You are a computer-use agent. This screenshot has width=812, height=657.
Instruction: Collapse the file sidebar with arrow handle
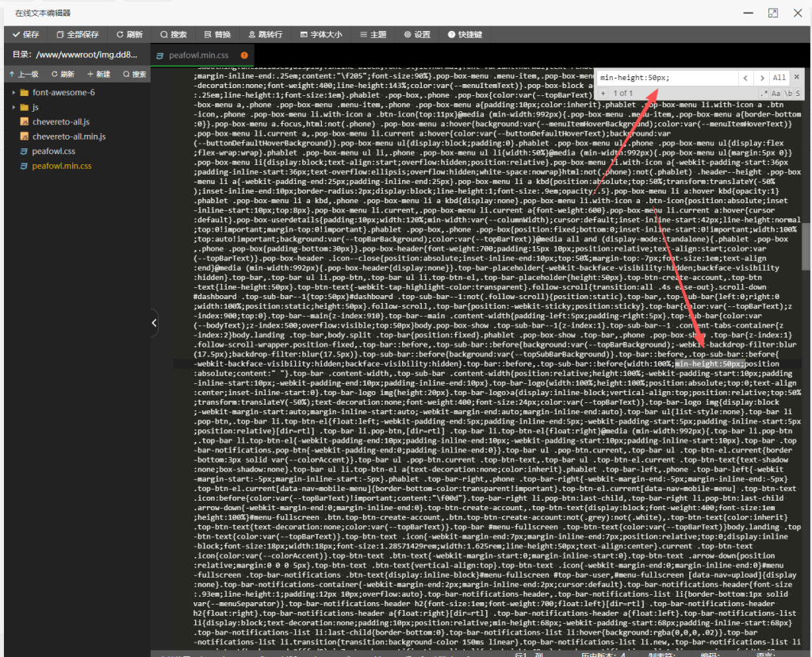(154, 322)
